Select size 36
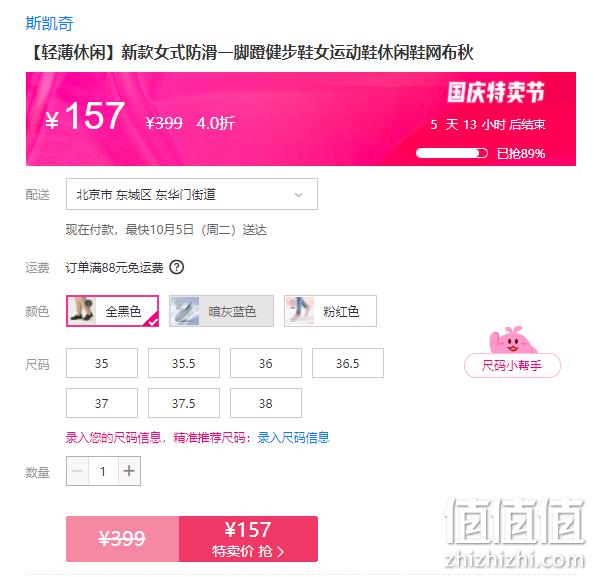The width and height of the screenshot is (594, 577). [x=266, y=363]
